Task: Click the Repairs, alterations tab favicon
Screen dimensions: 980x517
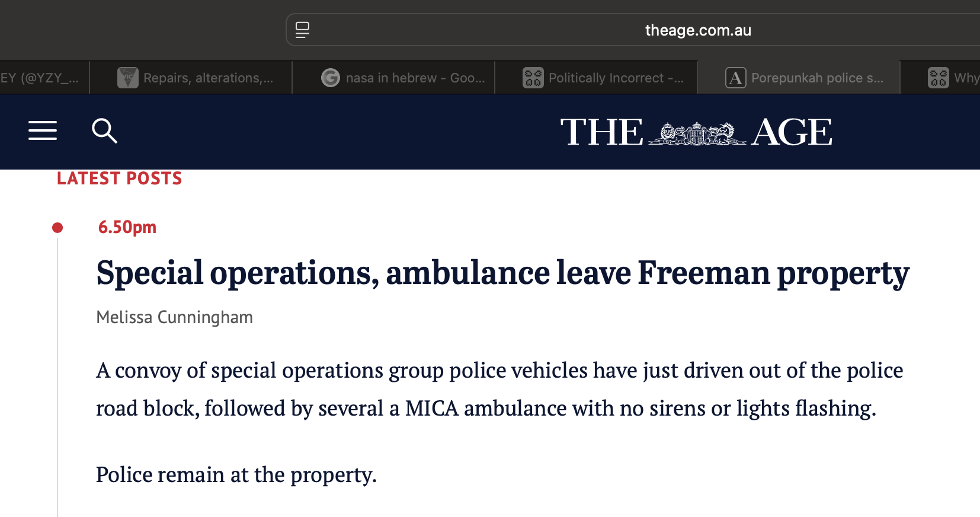Action: [127, 78]
